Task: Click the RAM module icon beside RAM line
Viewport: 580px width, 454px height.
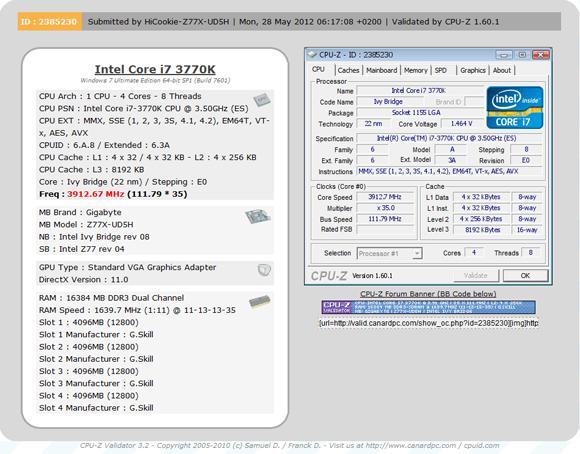Action: pos(260,302)
